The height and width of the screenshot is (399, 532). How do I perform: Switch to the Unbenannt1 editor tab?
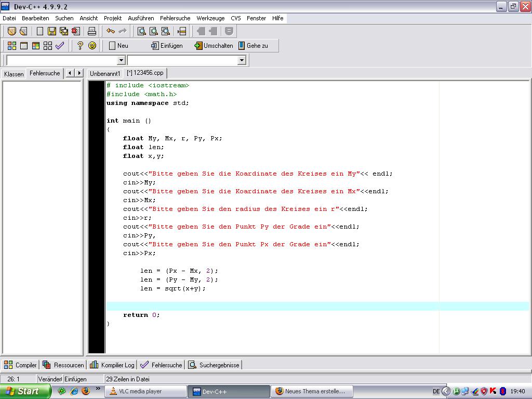104,73
